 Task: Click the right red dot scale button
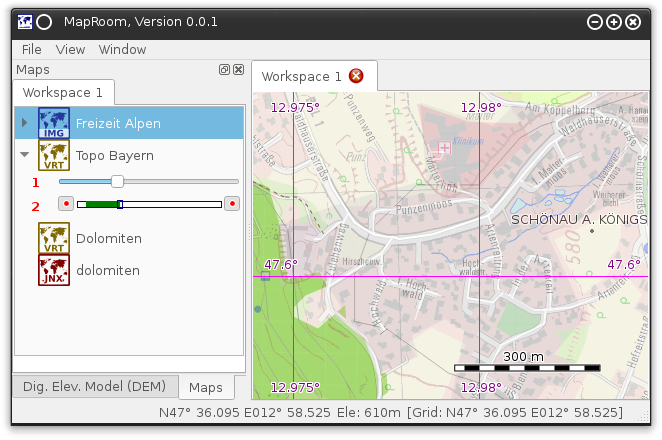232,204
